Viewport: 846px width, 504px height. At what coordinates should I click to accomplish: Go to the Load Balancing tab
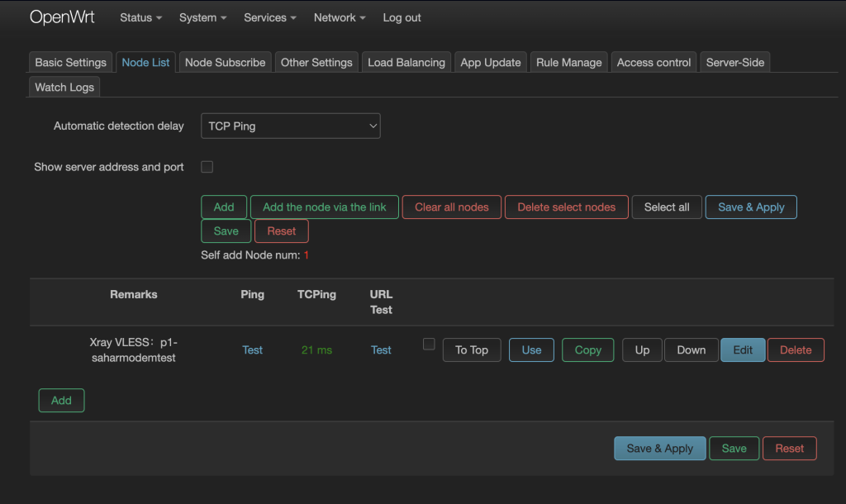pyautogui.click(x=406, y=62)
